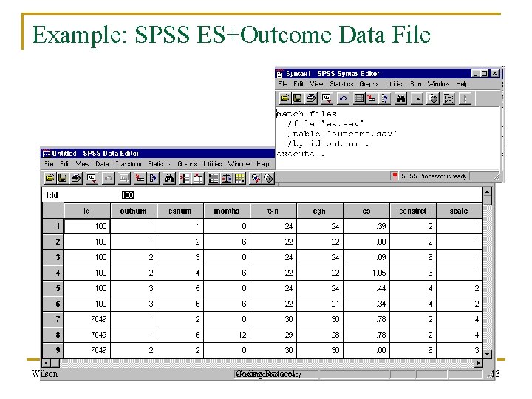The width and height of the screenshot is (532, 399).
Task: Open Utilities menu in Syntax Editor
Action: (395, 83)
